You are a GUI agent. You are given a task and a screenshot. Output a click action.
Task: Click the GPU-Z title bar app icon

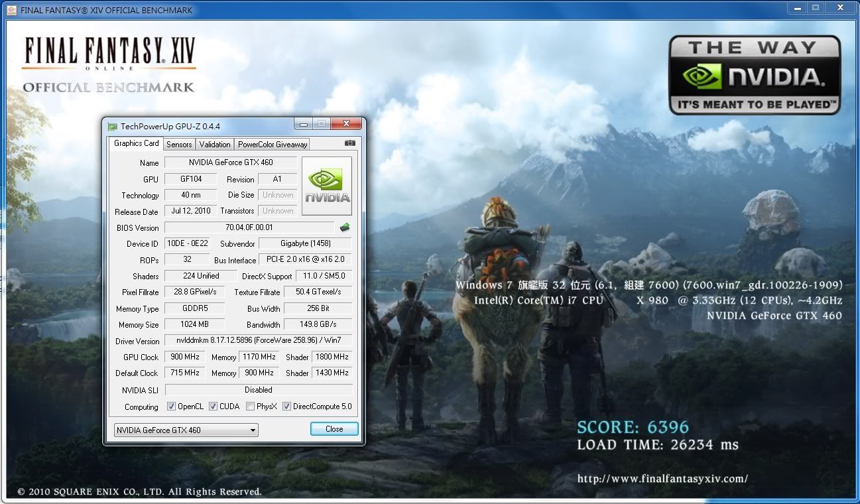(x=112, y=126)
